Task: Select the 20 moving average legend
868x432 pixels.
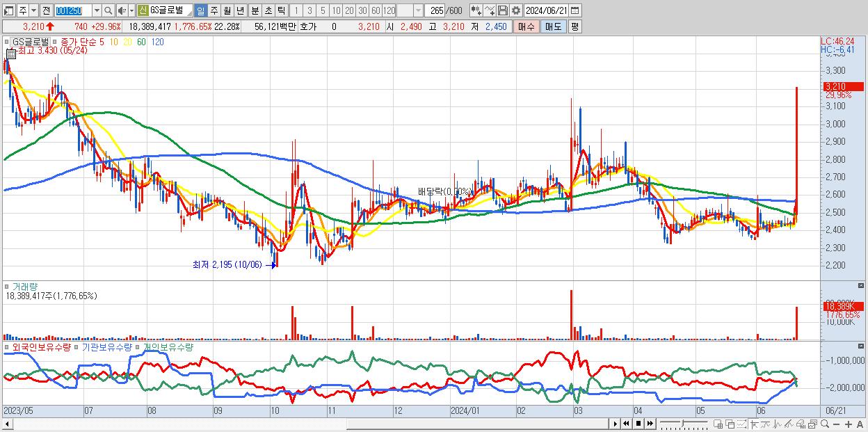Action: (x=127, y=42)
